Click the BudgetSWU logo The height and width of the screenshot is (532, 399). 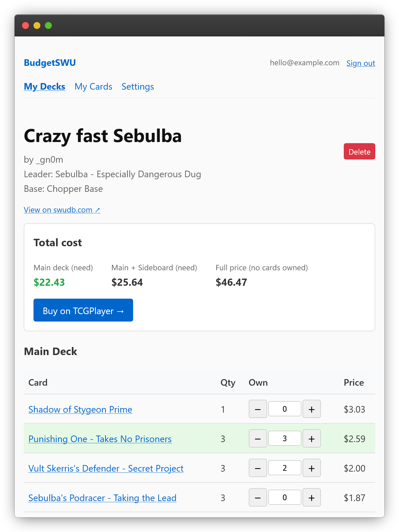pyautogui.click(x=50, y=63)
